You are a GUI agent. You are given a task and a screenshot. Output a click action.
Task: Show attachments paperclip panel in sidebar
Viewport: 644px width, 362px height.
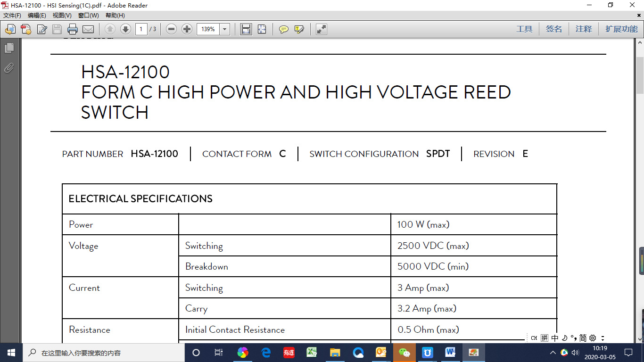[9, 68]
